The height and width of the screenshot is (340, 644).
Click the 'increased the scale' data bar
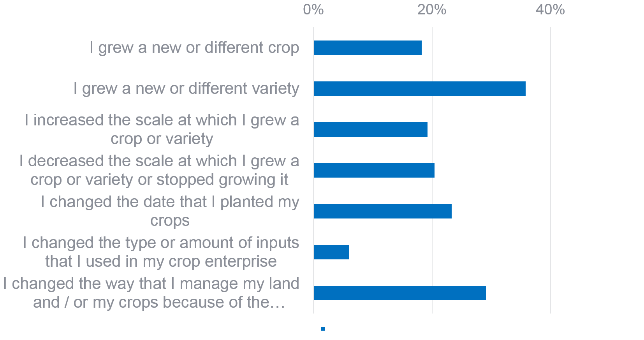[370, 130]
